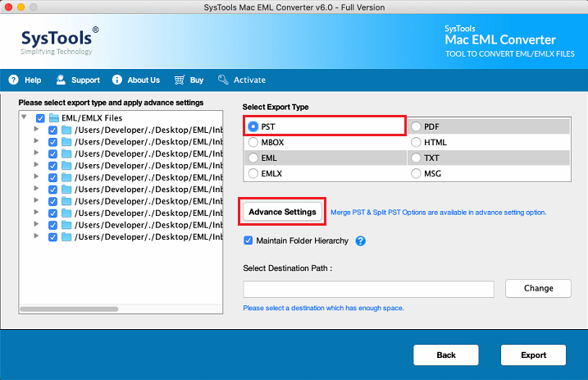This screenshot has width=588, height=380.
Task: Toggle Maintain Folder Hierarchy checkbox
Action: click(248, 241)
